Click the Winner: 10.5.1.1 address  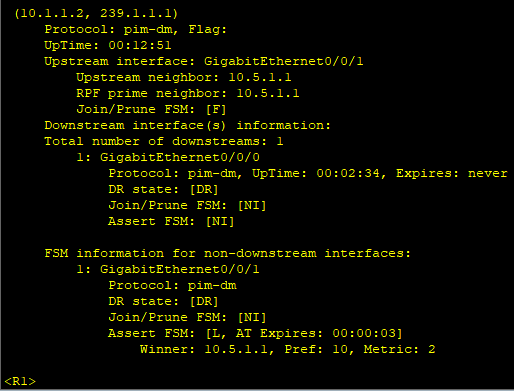tap(204, 349)
